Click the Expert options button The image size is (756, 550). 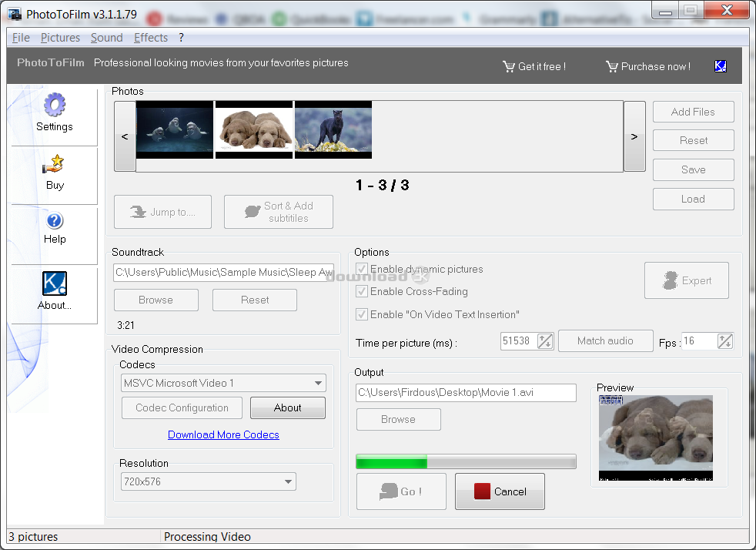pos(686,281)
